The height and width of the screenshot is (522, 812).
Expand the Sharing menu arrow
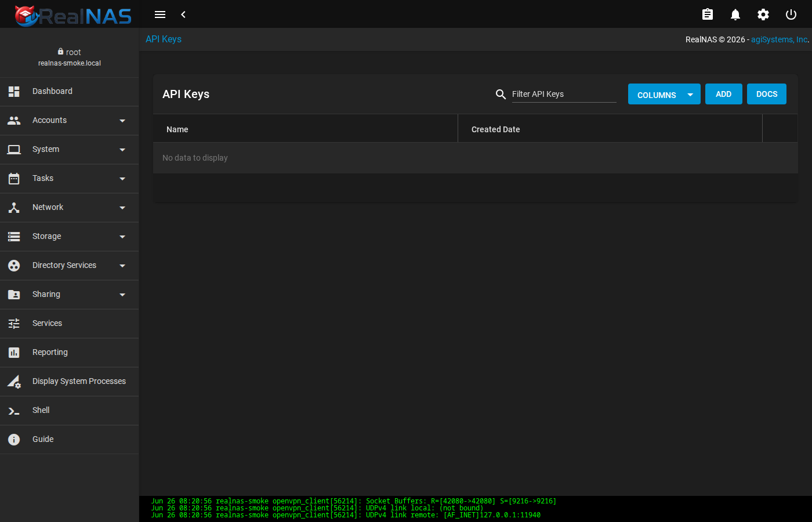click(x=122, y=295)
